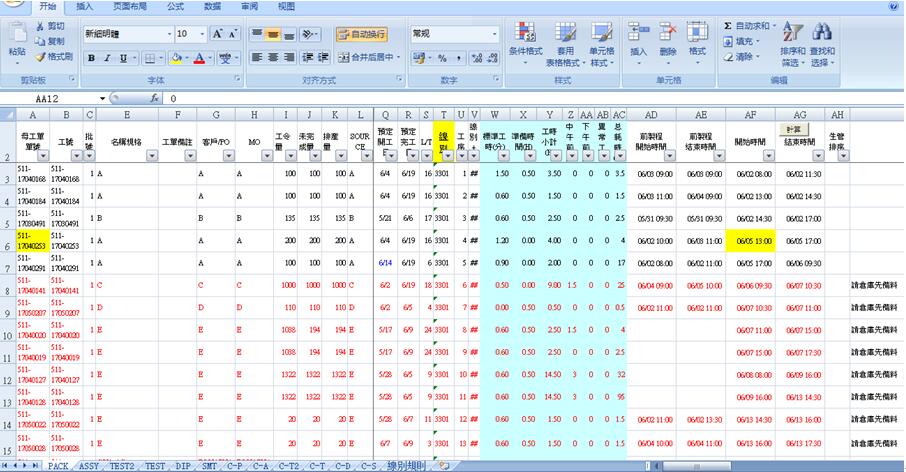Click the 計算 button in column AG

[794, 129]
